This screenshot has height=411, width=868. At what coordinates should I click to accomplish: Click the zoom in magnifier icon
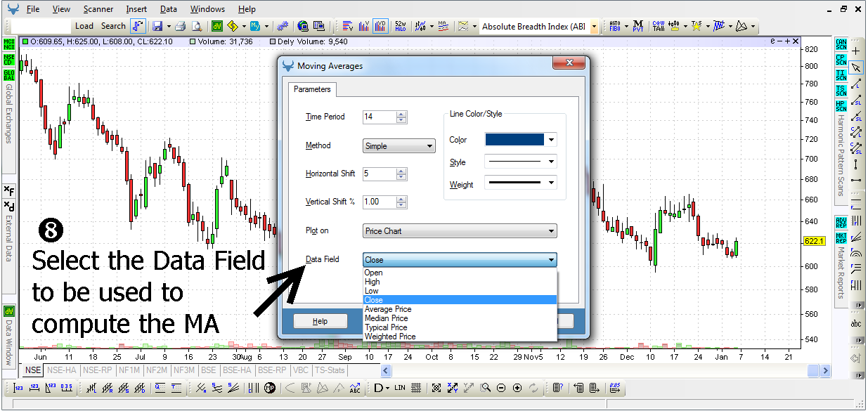[x=517, y=388]
